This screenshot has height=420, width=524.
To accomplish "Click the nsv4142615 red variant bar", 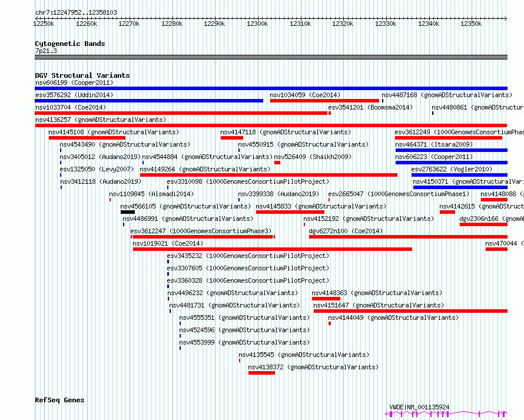I will (x=447, y=212).
